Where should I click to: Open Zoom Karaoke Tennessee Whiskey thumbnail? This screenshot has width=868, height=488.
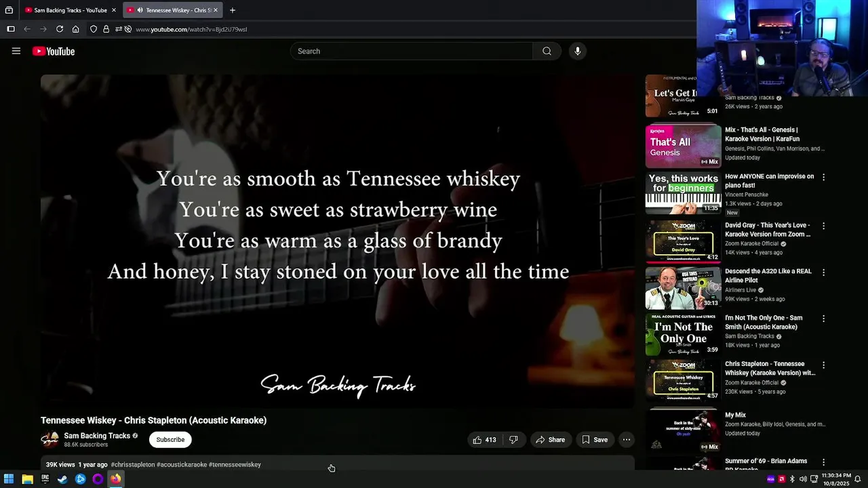683,381
